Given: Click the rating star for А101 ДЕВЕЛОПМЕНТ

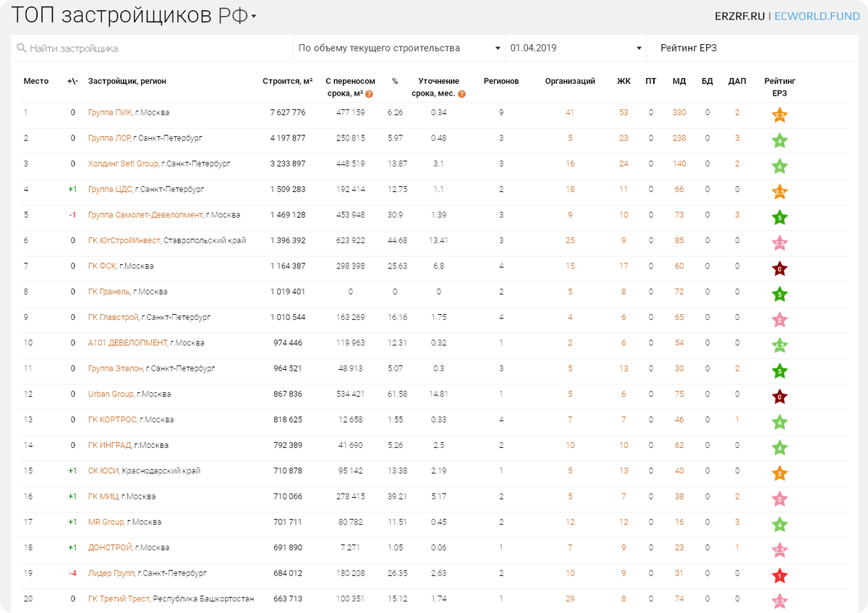Looking at the screenshot, I should [780, 346].
